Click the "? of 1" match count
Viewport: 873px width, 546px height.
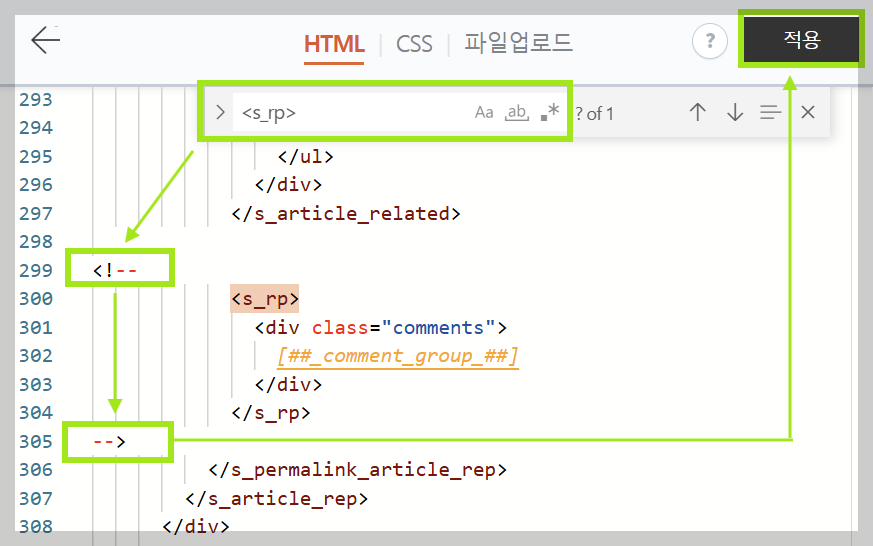[594, 114]
